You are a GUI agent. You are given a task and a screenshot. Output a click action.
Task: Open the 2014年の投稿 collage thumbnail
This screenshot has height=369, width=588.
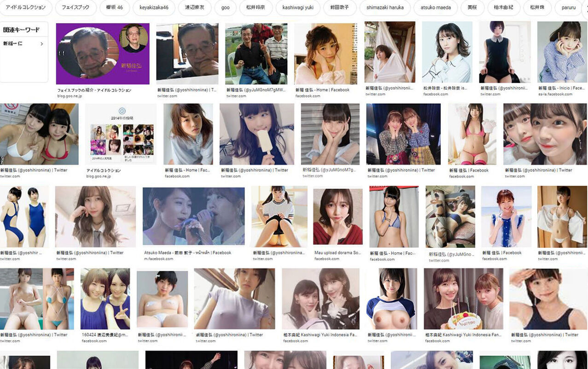[x=121, y=134]
